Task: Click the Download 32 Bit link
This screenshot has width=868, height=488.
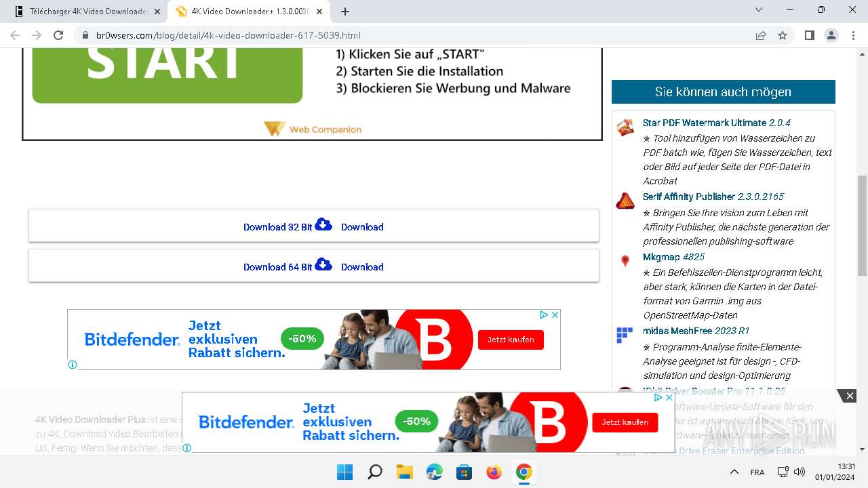Action: click(277, 227)
